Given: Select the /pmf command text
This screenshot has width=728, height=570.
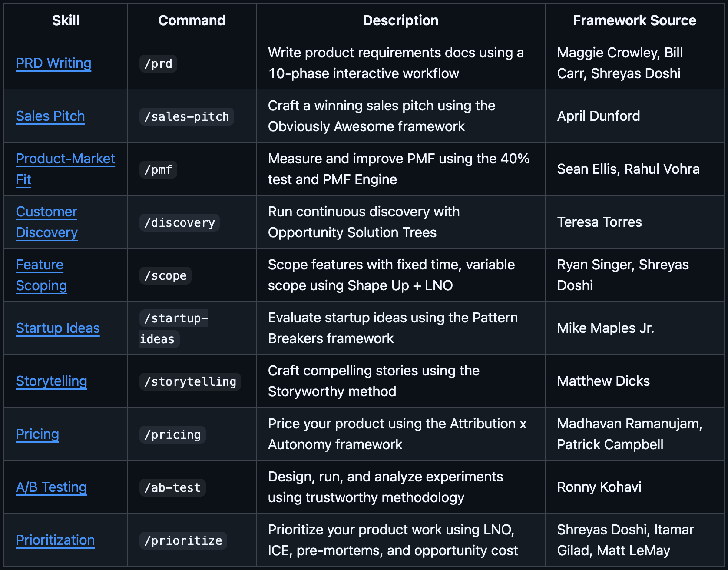Looking at the screenshot, I should click(158, 169).
